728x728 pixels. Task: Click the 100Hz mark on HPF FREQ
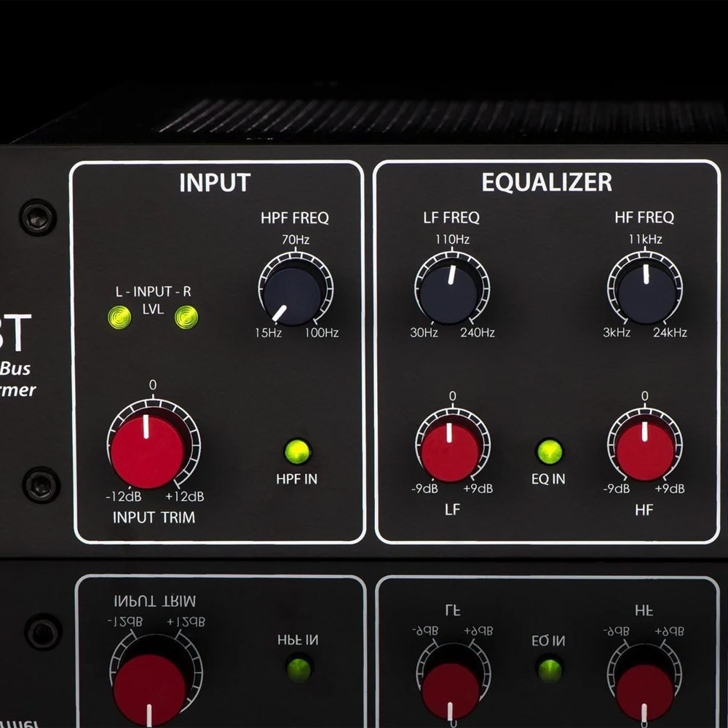[x=322, y=333]
